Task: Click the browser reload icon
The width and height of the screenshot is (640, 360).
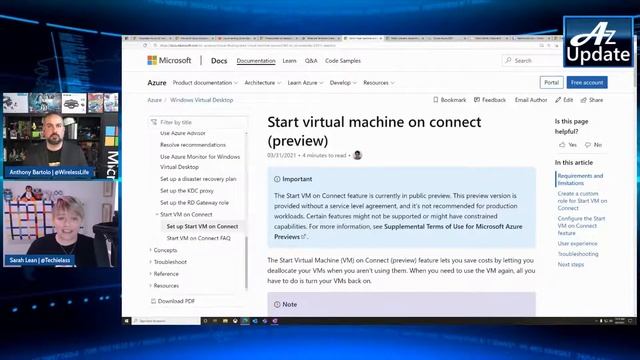Action: (145, 46)
